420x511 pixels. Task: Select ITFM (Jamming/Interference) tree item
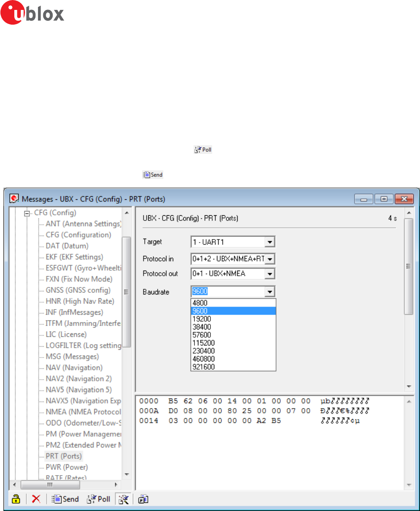83,323
